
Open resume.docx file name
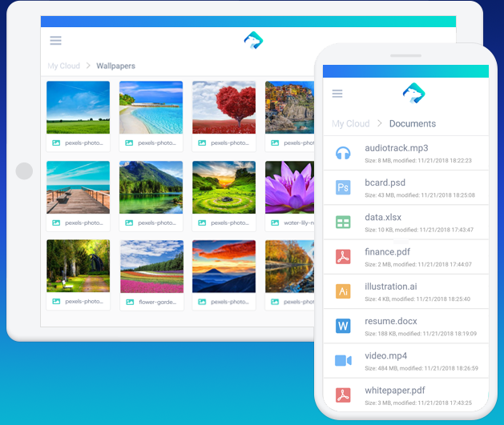[391, 321]
